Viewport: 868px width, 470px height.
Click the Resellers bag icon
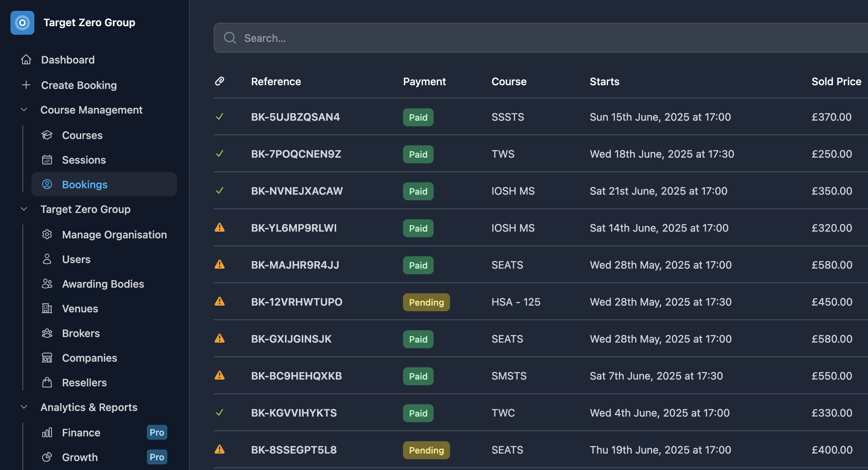47,382
